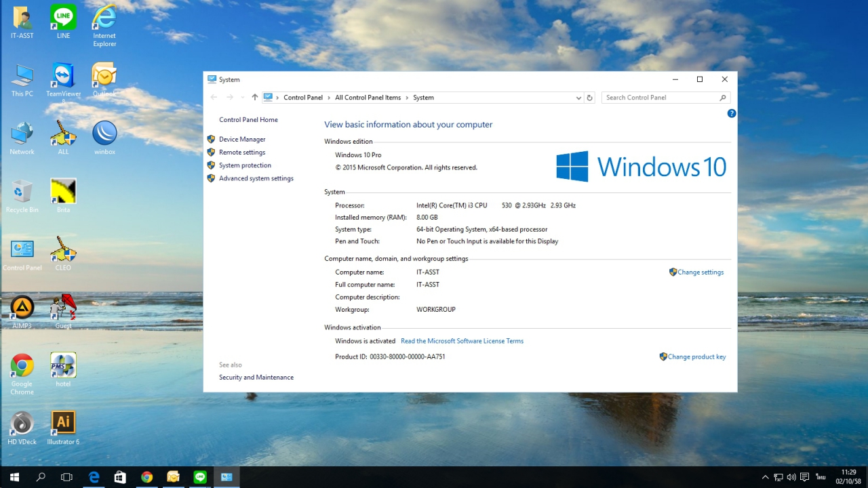Launch the hotel PMS desktop shortcut

(63, 371)
